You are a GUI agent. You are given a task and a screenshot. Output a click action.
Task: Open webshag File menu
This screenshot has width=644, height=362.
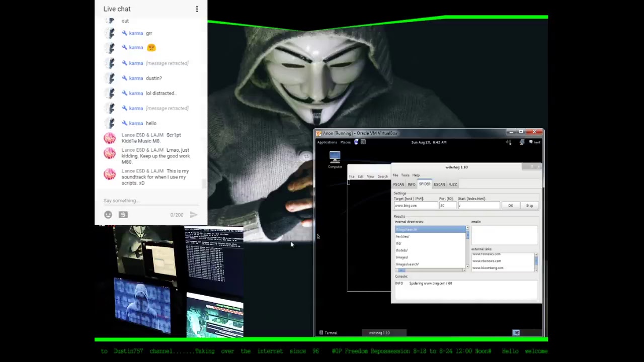(395, 175)
